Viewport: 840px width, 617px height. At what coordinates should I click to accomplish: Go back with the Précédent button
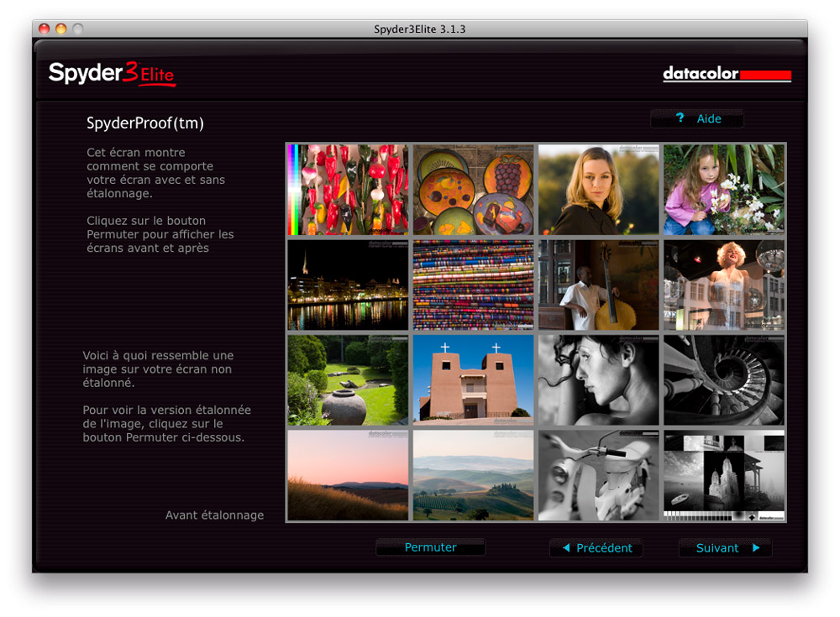click(596, 548)
